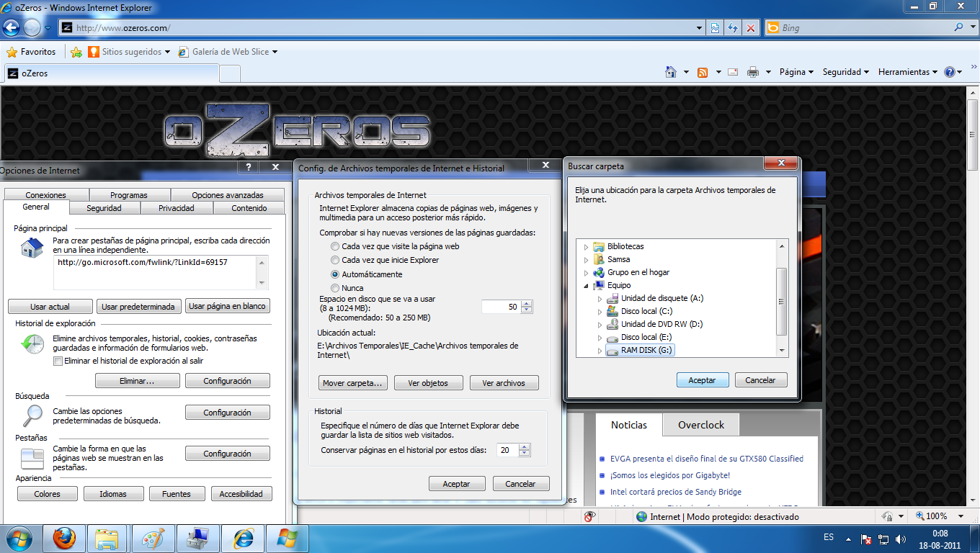Click the Bing search input box
Image resolution: width=980 pixels, height=553 pixels.
[x=865, y=28]
